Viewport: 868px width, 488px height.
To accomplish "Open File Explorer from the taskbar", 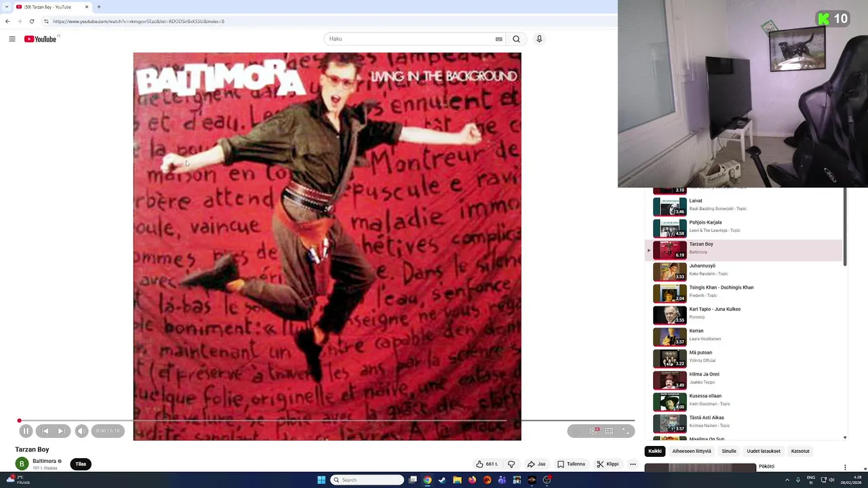I will (457, 480).
